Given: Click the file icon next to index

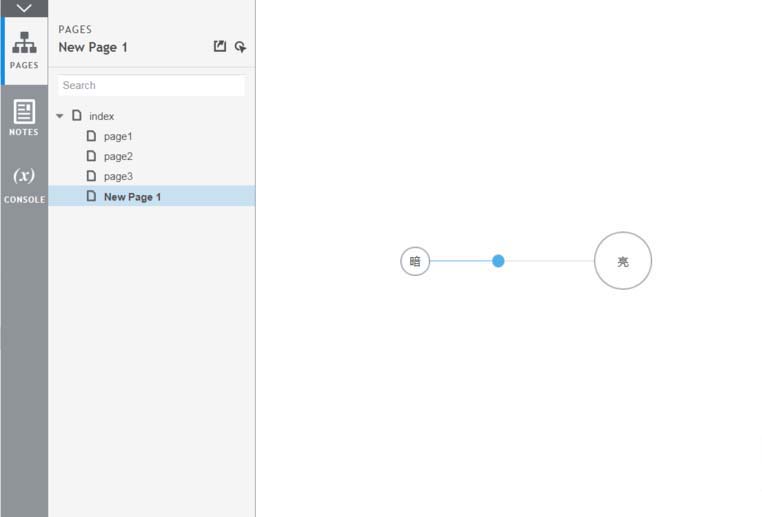Looking at the screenshot, I should pos(77,116).
